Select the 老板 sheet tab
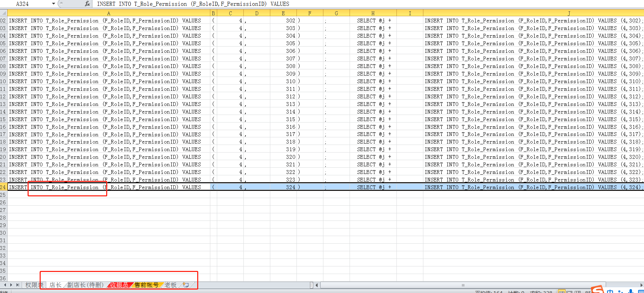 coord(171,285)
